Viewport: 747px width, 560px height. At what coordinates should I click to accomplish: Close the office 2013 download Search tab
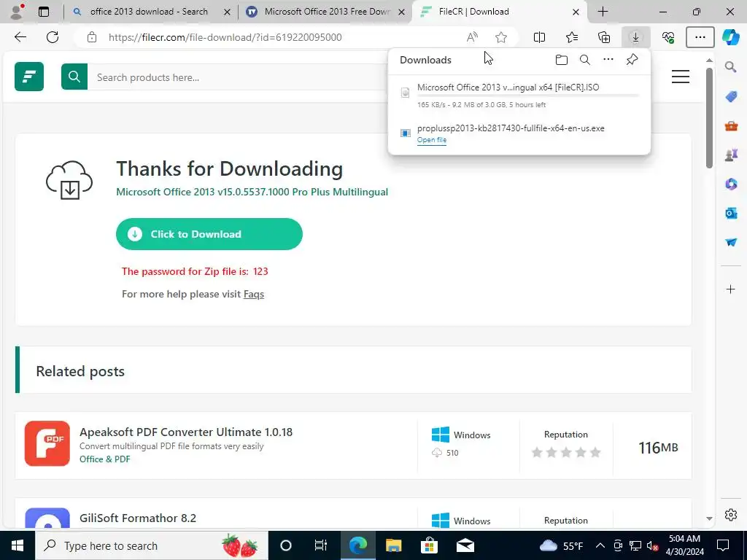tap(228, 12)
